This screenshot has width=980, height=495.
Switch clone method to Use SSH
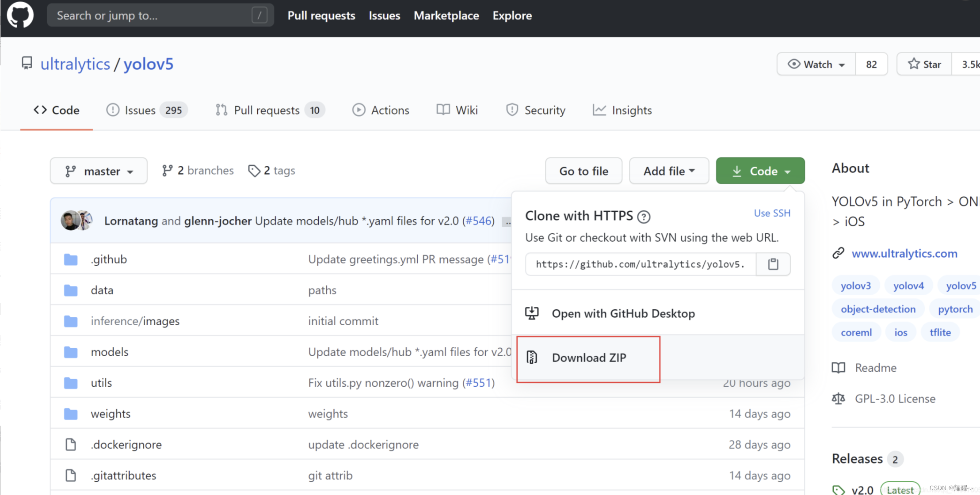pyautogui.click(x=772, y=213)
